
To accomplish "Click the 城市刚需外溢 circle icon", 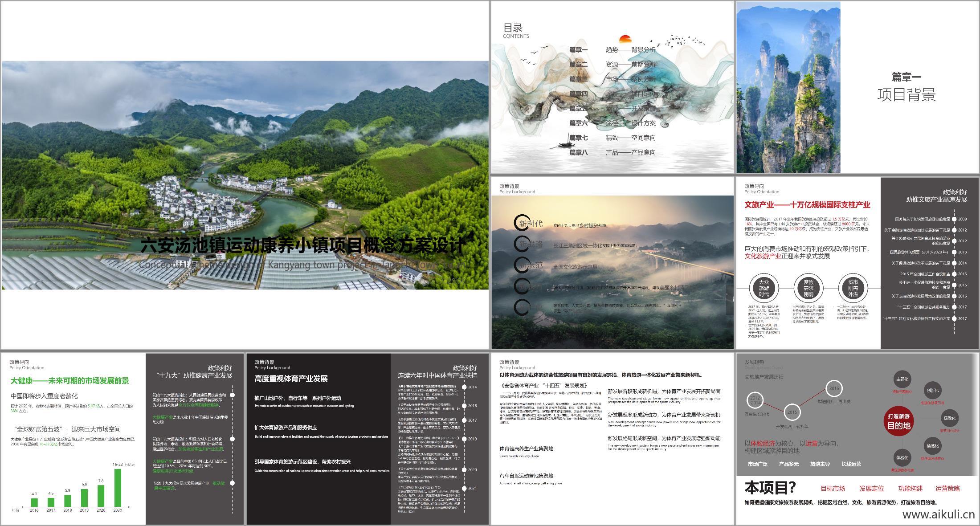I will (x=853, y=288).
